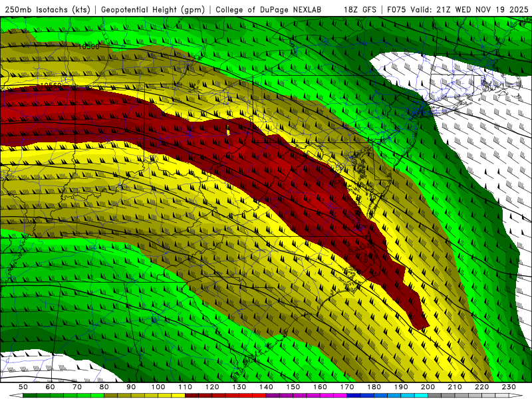Viewport: 532px width, 399px height.
Task: Click the 60 value on the color scale
Action: pos(50,387)
